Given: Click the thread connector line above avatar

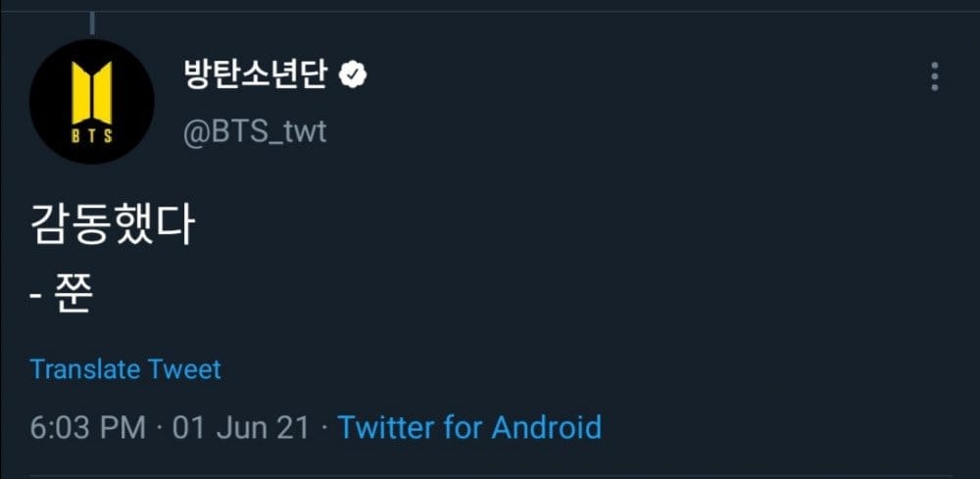Looking at the screenshot, I should point(91,22).
